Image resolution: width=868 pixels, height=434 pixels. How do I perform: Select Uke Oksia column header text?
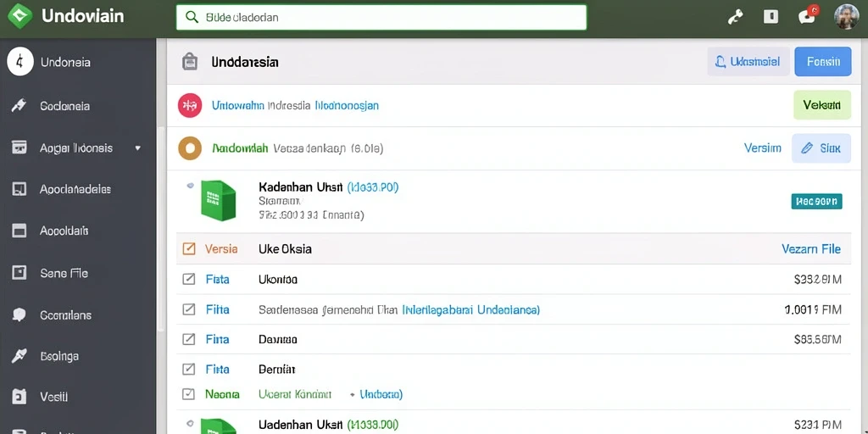[285, 249]
